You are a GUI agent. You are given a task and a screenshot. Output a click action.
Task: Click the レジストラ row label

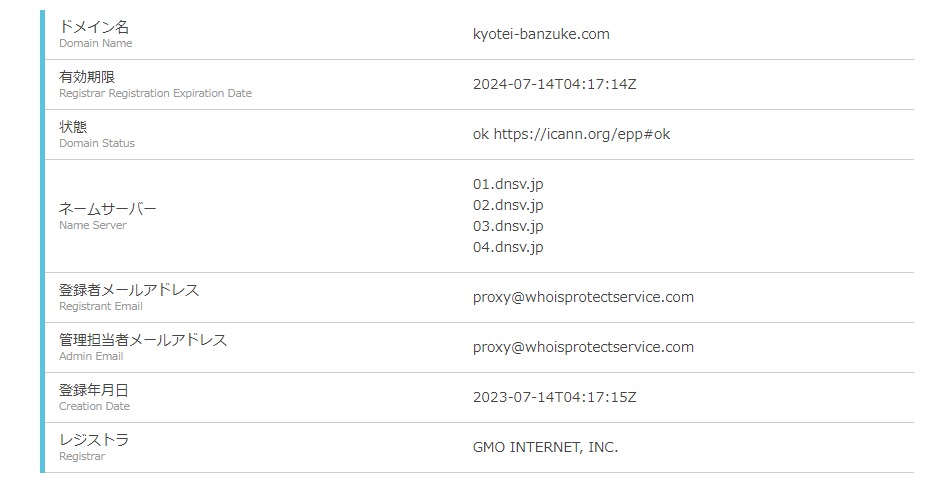(94, 440)
